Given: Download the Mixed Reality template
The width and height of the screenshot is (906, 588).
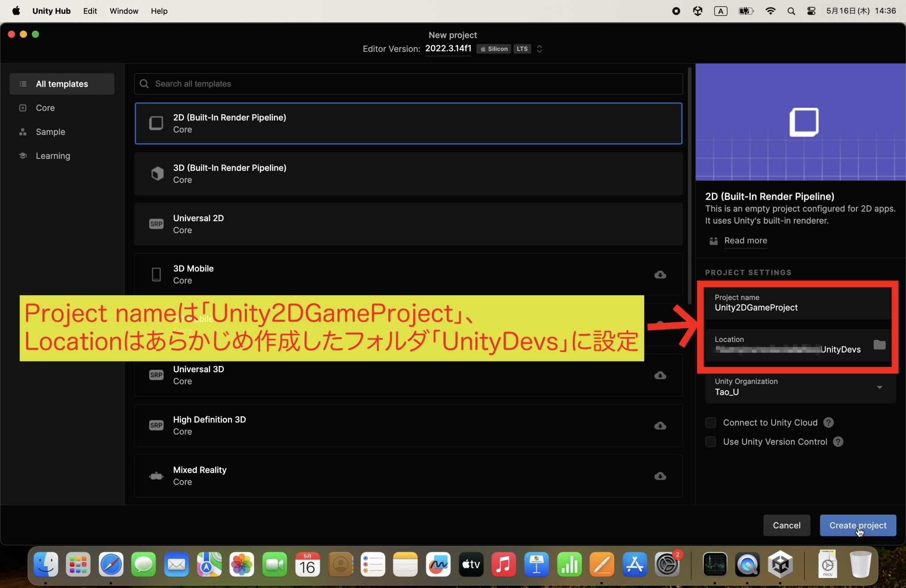Looking at the screenshot, I should point(659,476).
